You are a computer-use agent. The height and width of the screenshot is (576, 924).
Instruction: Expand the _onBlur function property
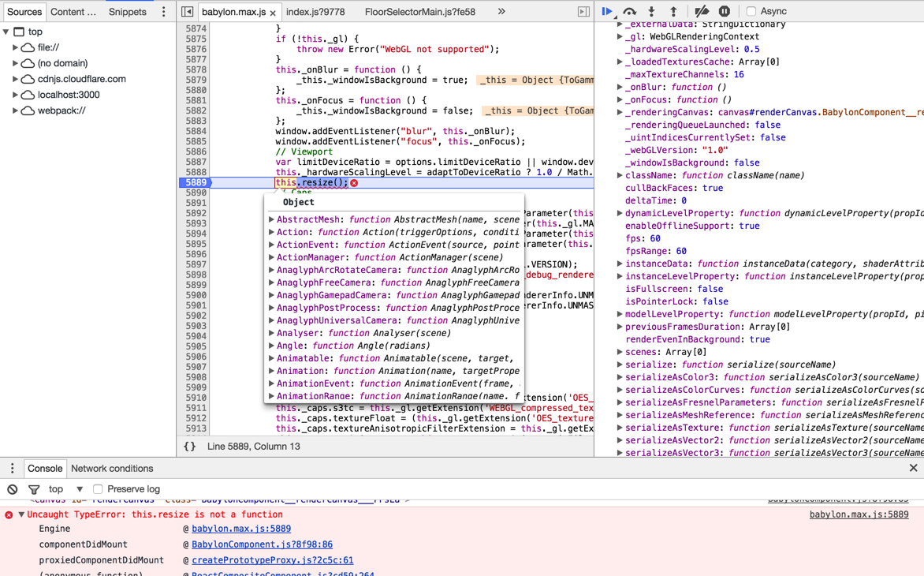point(620,88)
